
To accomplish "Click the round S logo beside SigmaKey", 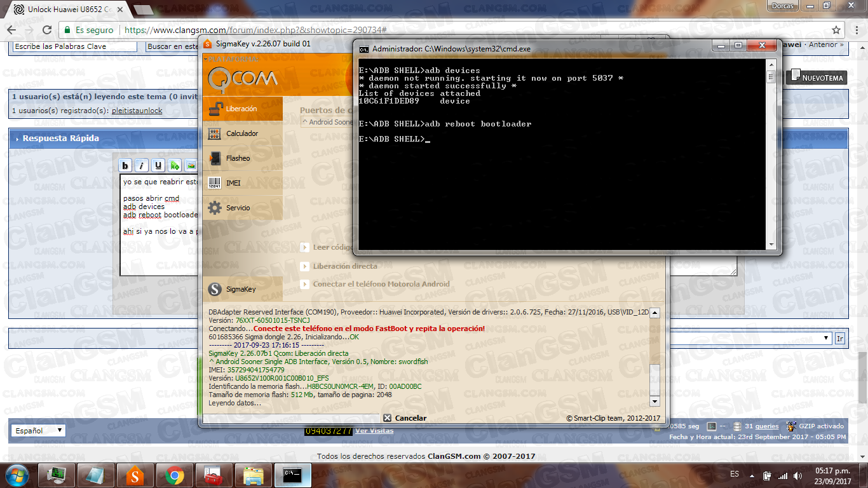I will point(215,289).
